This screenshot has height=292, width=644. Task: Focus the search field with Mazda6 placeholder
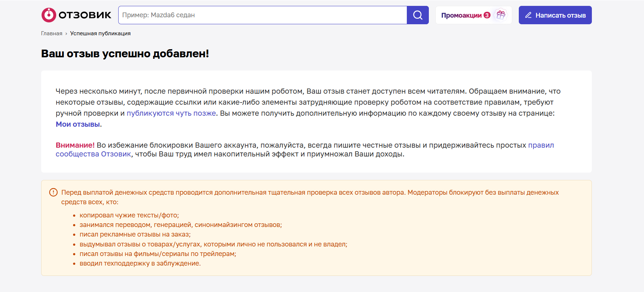pos(263,15)
